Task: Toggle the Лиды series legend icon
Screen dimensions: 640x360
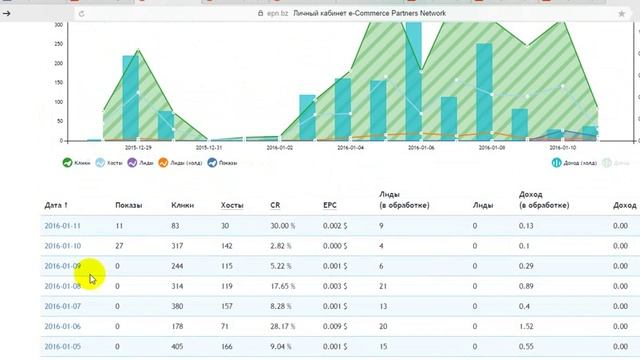Action: pos(132,162)
